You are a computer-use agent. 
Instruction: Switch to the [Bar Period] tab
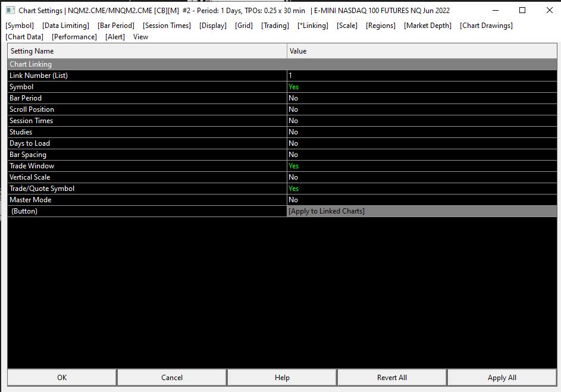pyautogui.click(x=116, y=26)
